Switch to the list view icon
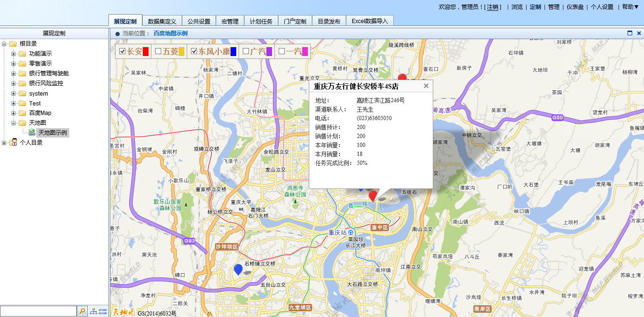Viewport: 644px width, 317px height. tap(103, 311)
